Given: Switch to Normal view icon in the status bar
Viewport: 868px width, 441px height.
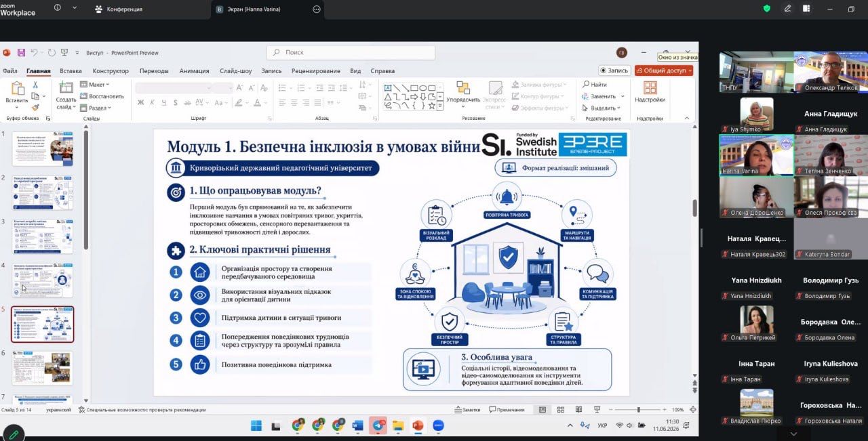Looking at the screenshot, I should pos(542,410).
